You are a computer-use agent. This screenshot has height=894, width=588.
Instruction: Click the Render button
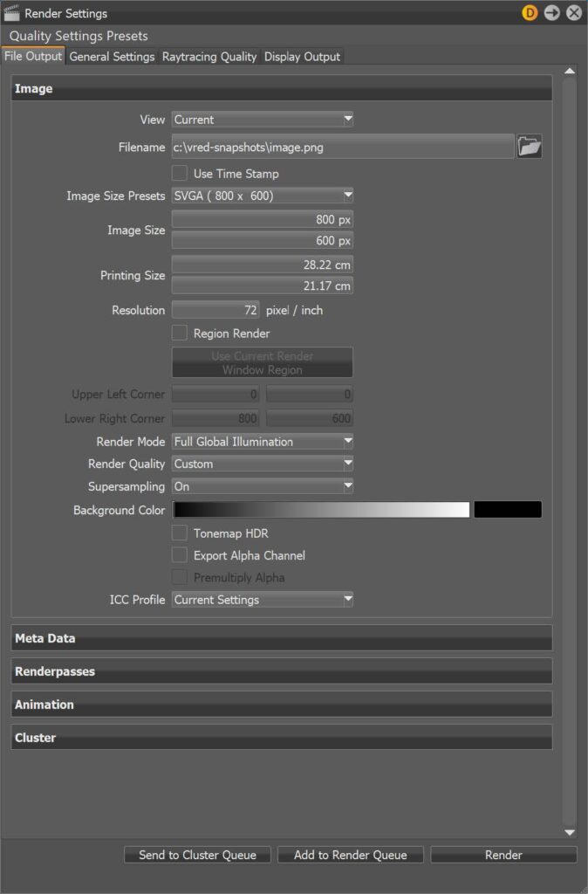point(503,855)
